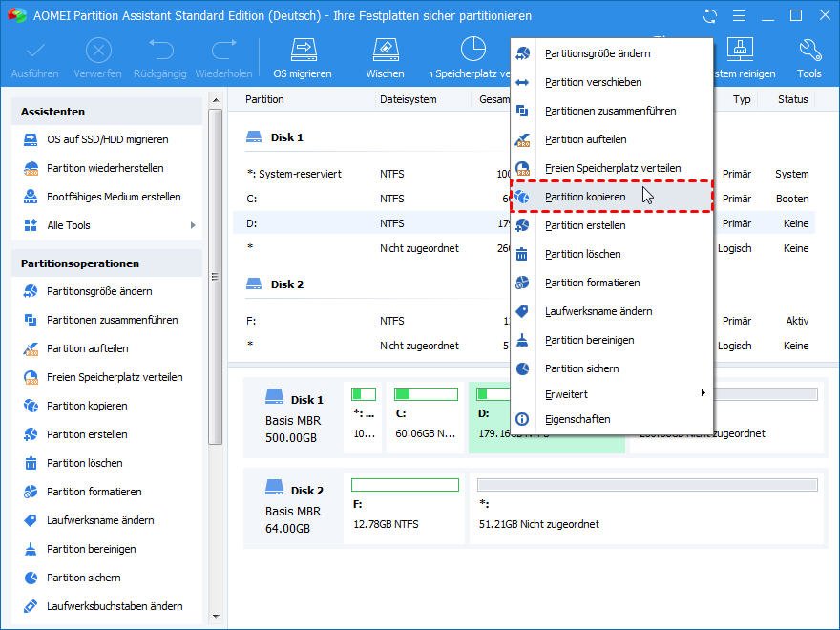
Task: Choose Eigenschaften in context menu
Action: [612, 419]
